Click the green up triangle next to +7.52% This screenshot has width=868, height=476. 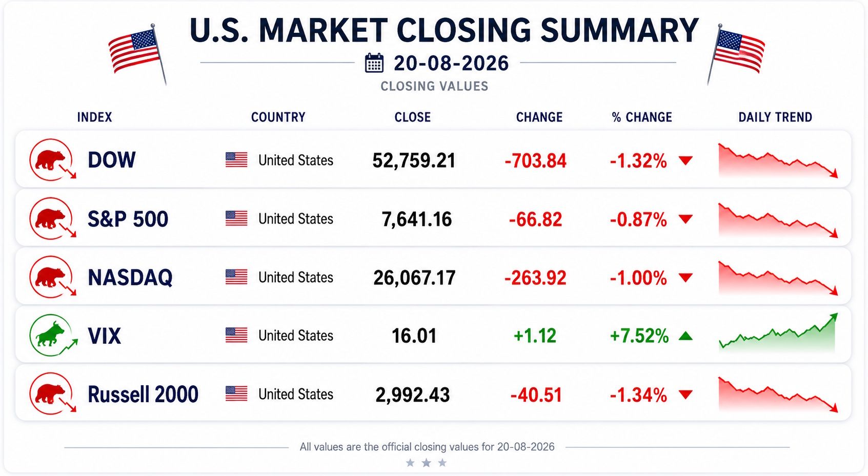pos(685,336)
